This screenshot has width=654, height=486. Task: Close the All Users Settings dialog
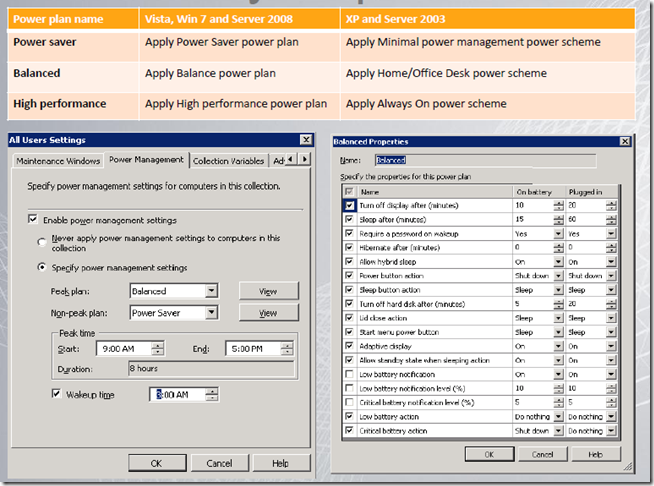(x=306, y=140)
